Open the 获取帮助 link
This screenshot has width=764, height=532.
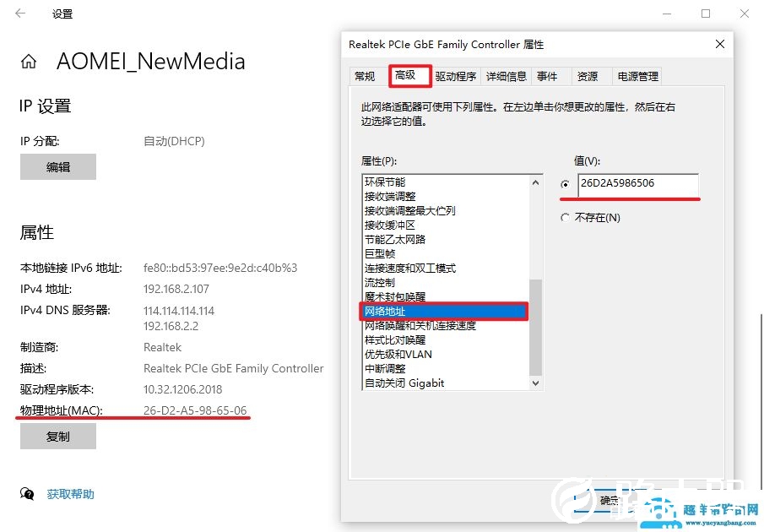point(71,493)
